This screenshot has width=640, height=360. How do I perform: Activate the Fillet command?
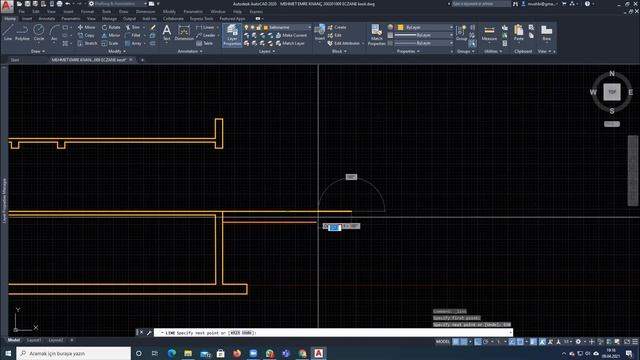coord(133,36)
